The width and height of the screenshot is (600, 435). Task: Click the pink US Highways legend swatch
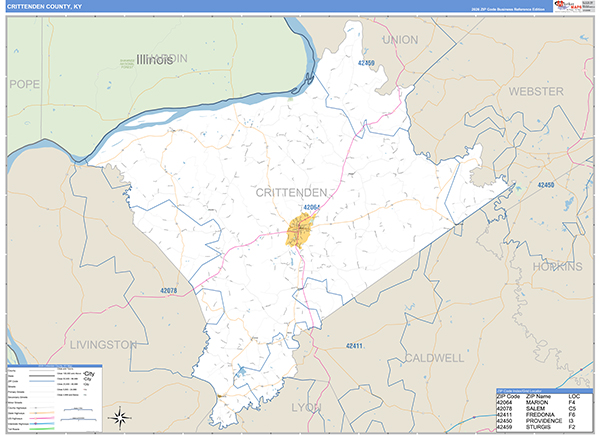click(42, 418)
